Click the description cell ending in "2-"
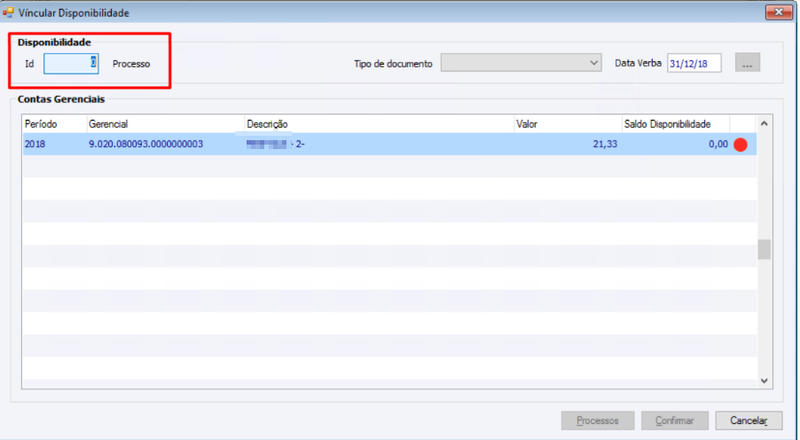This screenshot has width=800, height=440. [379, 144]
